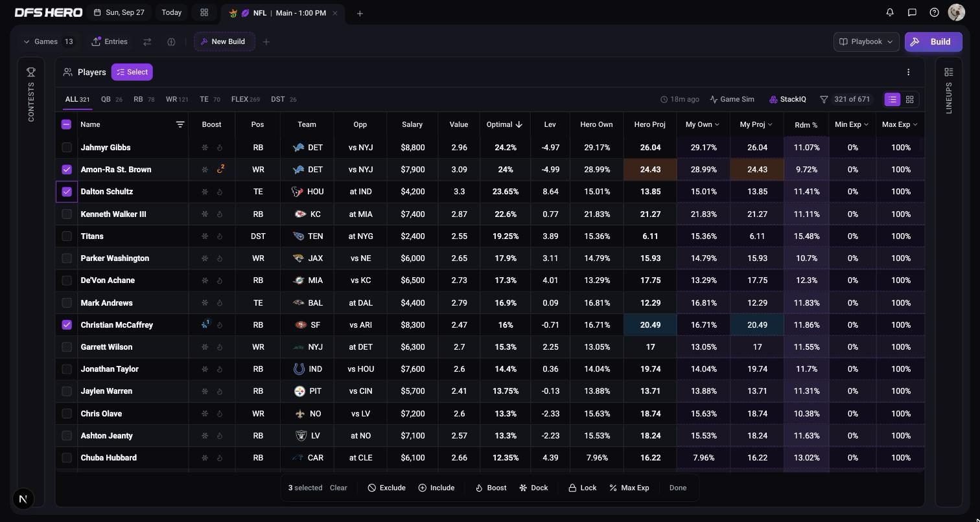
Task: Open the Players panel three-dot menu
Action: [908, 73]
